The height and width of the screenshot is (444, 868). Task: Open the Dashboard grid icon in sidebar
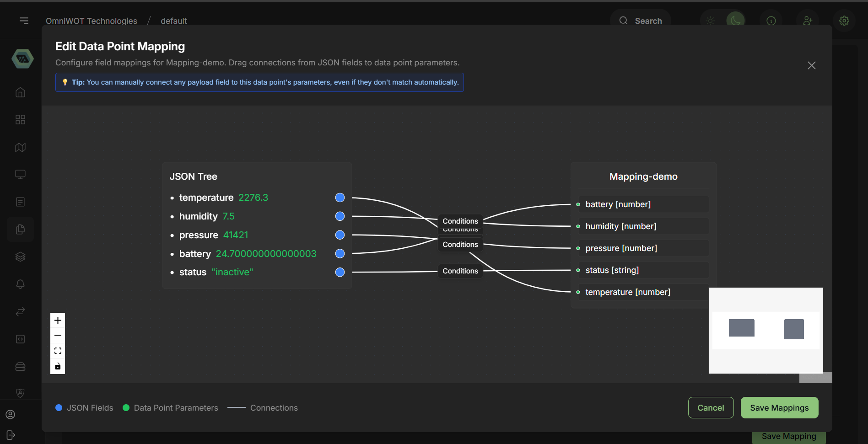coord(20,119)
